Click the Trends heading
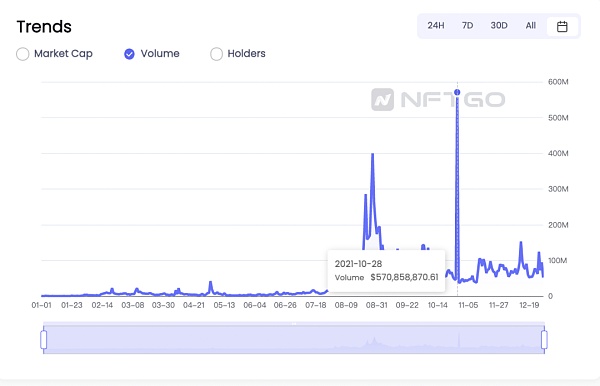 click(44, 27)
